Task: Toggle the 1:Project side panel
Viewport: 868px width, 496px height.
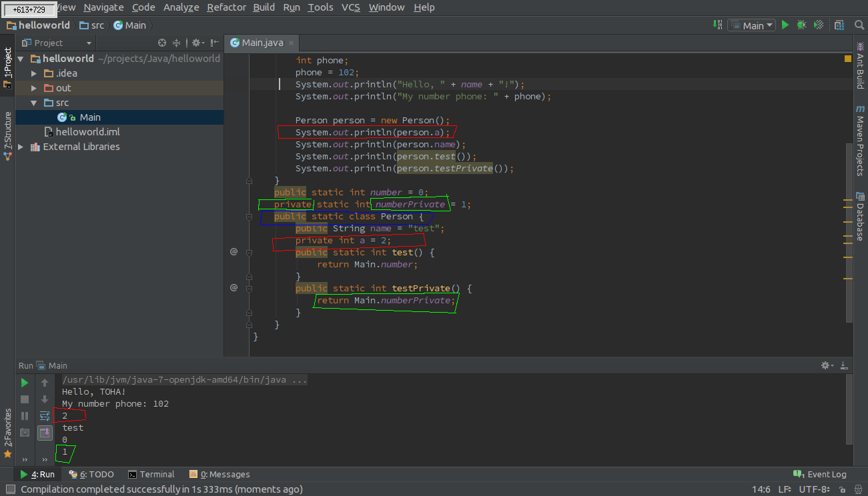Action: point(7,67)
